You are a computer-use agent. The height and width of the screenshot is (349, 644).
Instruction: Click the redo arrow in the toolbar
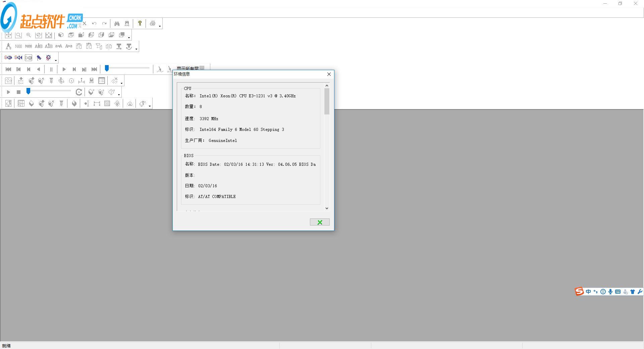104,23
